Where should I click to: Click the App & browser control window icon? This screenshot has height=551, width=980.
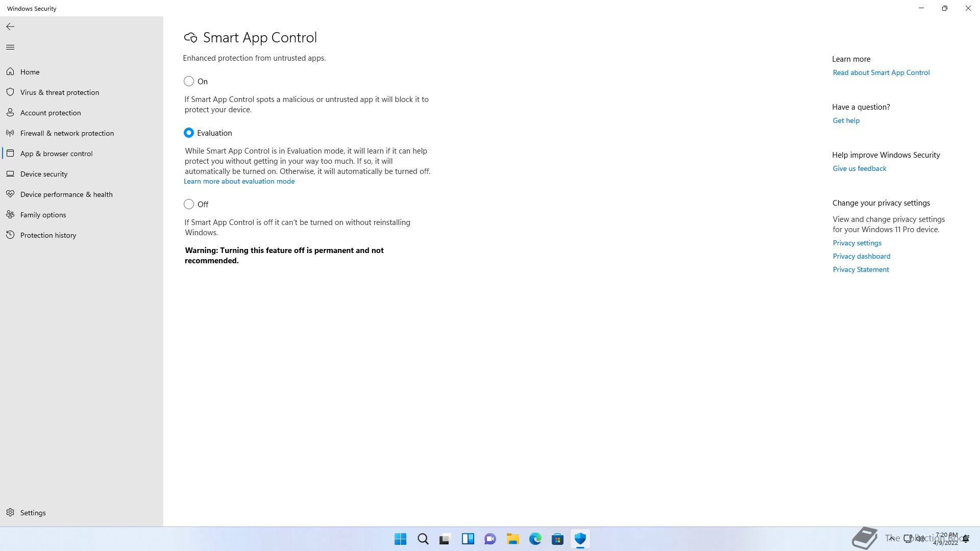[x=10, y=153]
